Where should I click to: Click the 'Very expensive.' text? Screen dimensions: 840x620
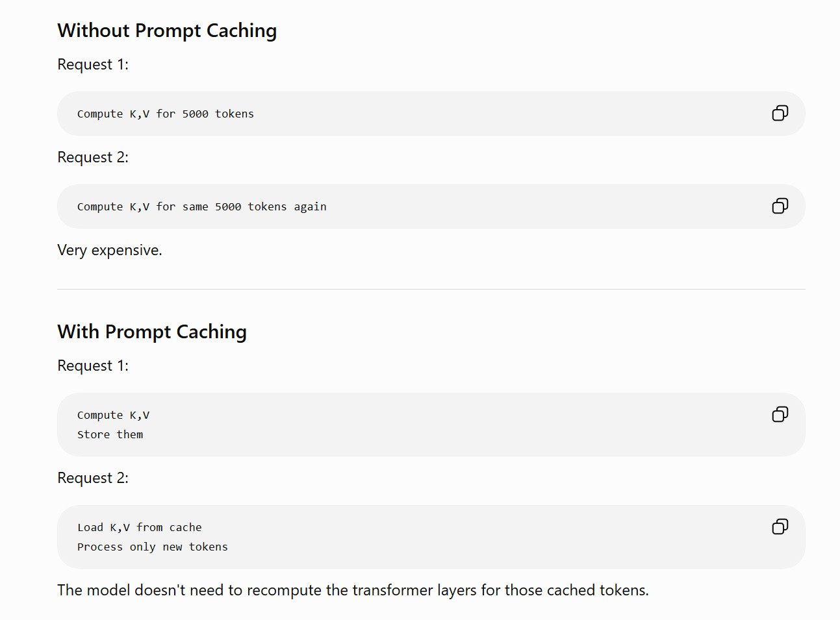(110, 250)
